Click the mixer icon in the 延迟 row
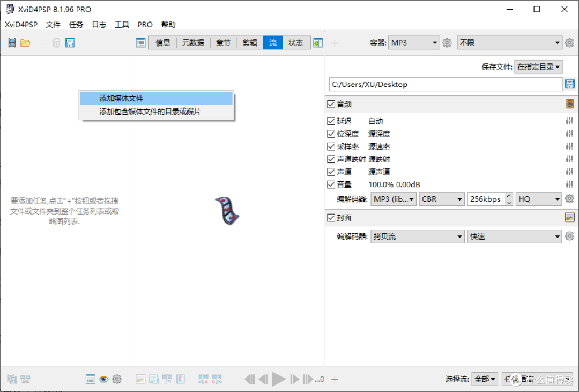Screen dimensions: 579x392 point(569,121)
